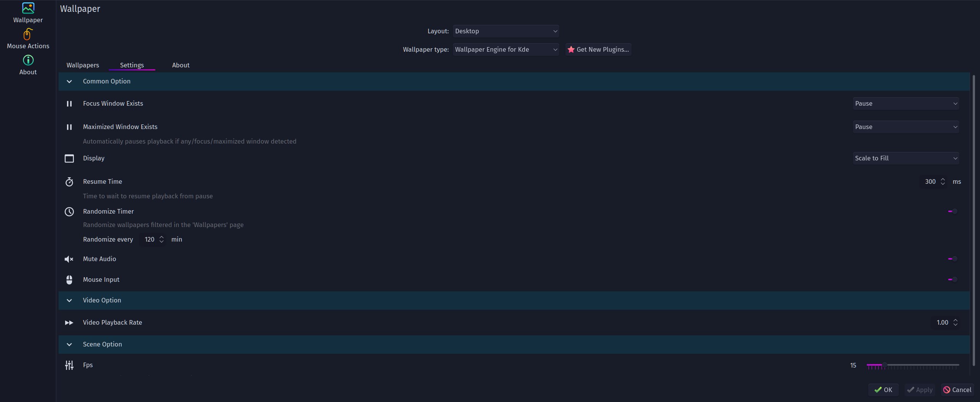The height and width of the screenshot is (402, 980).
Task: Click the Video Playback Rate value field
Action: click(x=942, y=322)
